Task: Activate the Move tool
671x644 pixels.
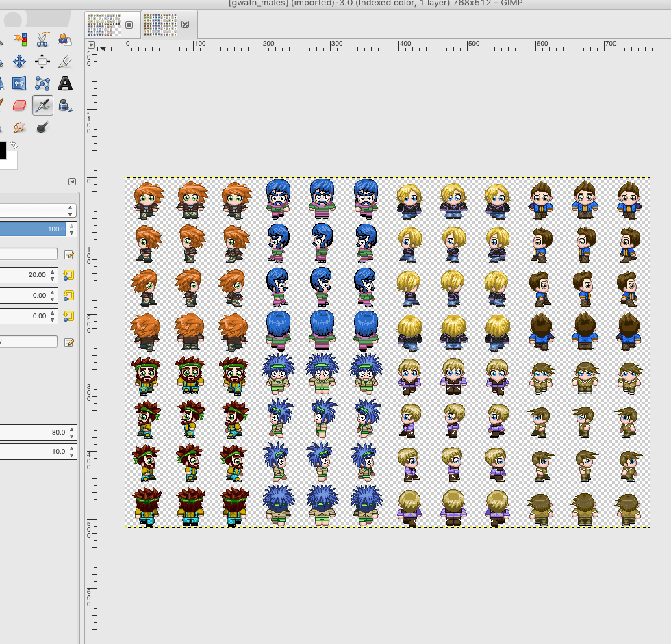Action: coord(19,62)
